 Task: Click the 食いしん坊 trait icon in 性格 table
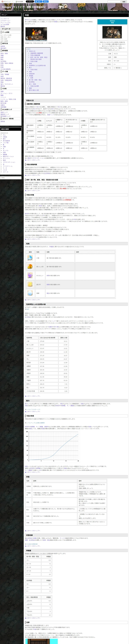tap(30, 267)
